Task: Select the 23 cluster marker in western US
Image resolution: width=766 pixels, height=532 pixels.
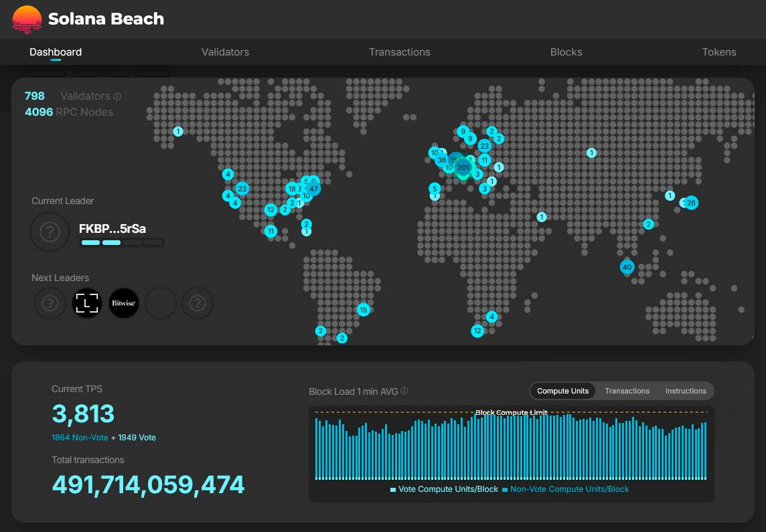Action: coord(242,189)
